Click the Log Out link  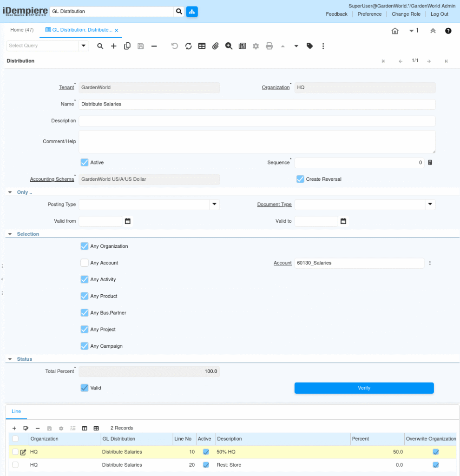pyautogui.click(x=439, y=14)
